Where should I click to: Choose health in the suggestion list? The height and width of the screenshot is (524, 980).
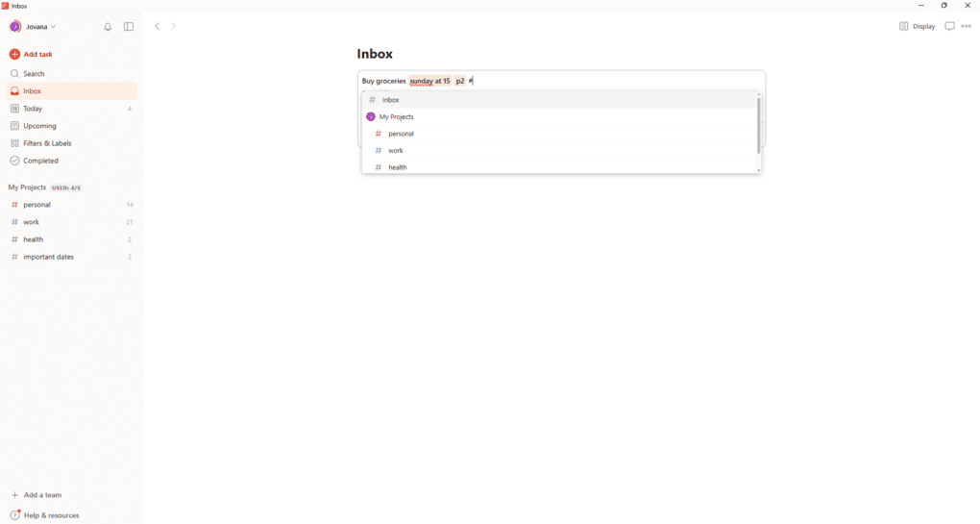(x=559, y=167)
